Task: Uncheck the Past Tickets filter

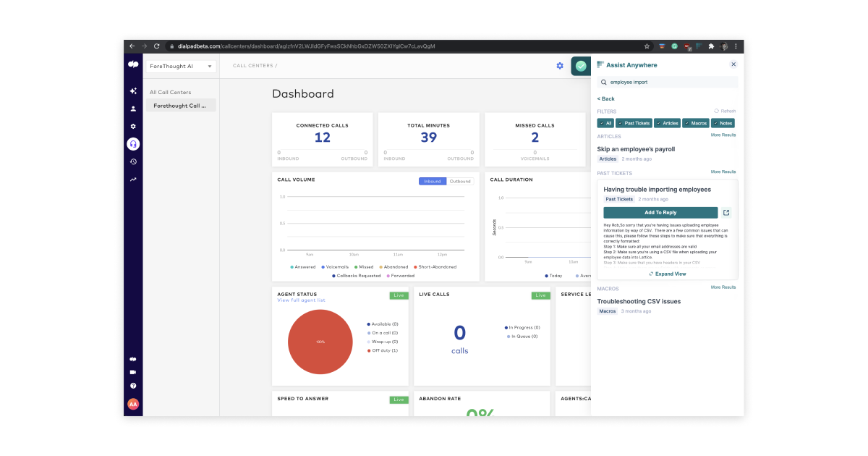Action: [634, 123]
